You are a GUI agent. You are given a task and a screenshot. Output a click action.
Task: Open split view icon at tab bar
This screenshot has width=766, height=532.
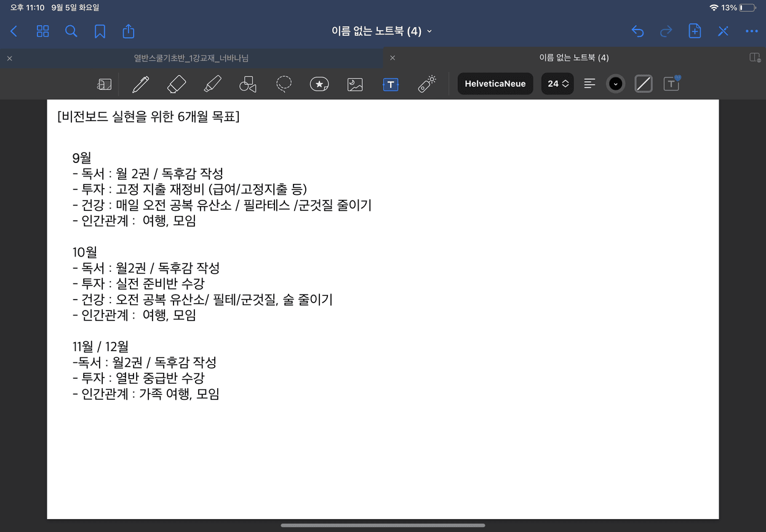click(x=755, y=57)
